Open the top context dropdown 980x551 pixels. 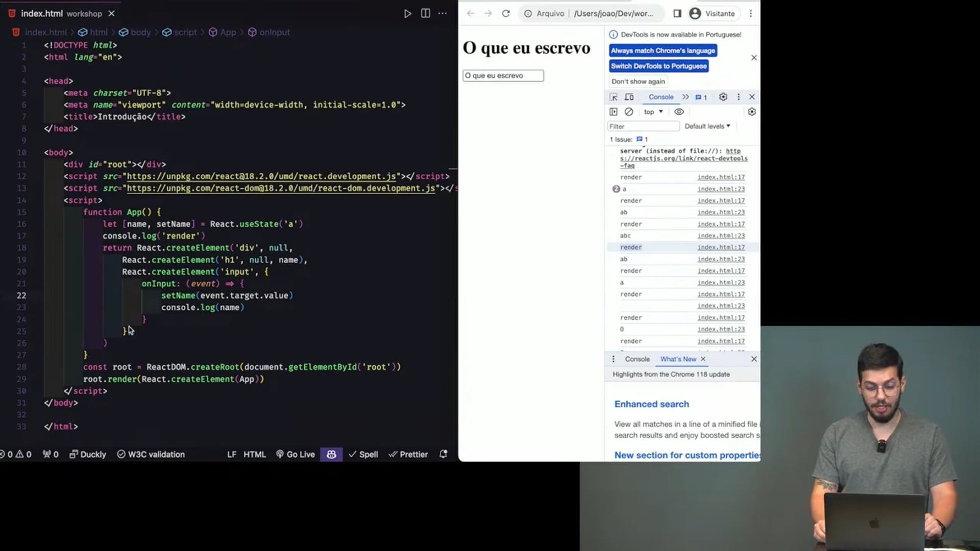653,112
